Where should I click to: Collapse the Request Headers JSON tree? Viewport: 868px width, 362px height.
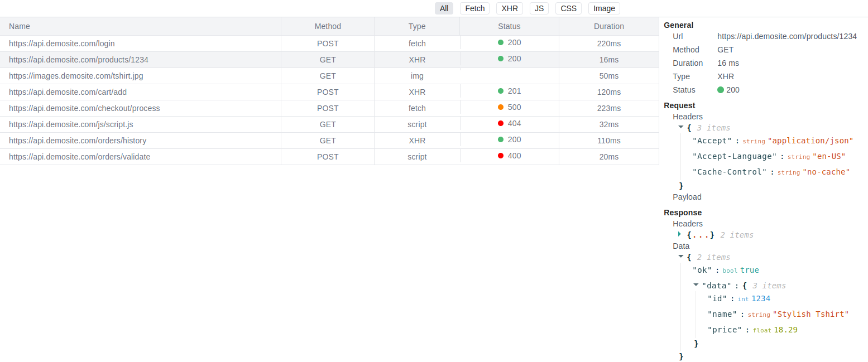click(x=681, y=127)
